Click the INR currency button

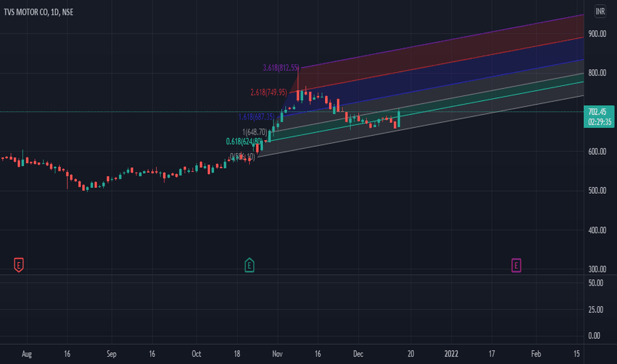[x=600, y=11]
